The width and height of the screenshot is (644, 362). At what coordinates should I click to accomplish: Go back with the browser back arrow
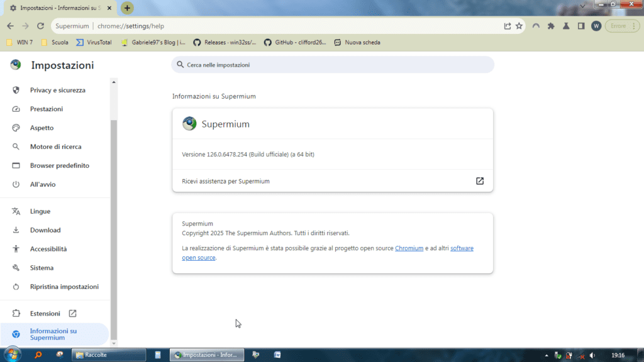click(10, 26)
